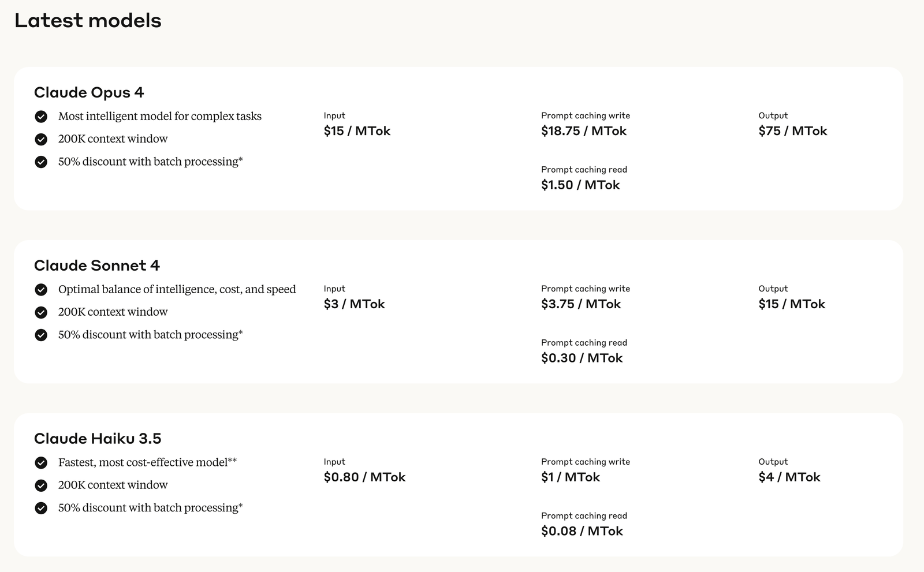Click Opus 4 batch processing discount checkmark
Viewport: 924px width, 572px height.
41,162
